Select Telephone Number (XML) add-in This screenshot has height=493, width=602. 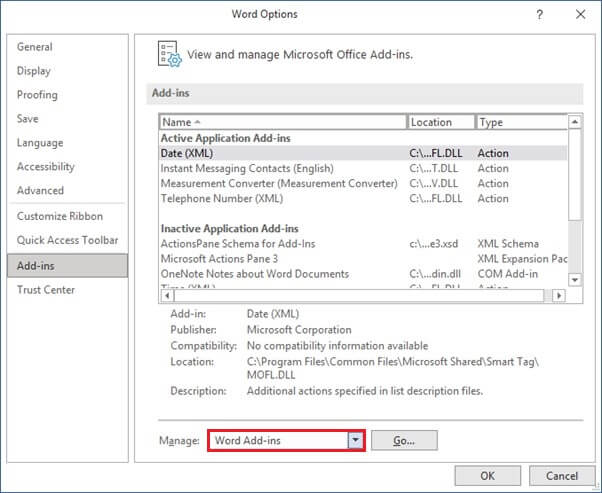tap(363, 199)
